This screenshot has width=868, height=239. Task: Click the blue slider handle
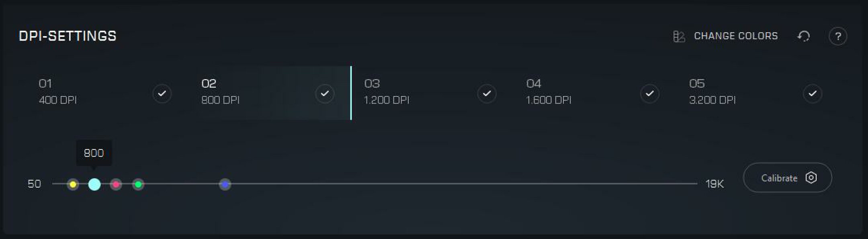coord(225,184)
